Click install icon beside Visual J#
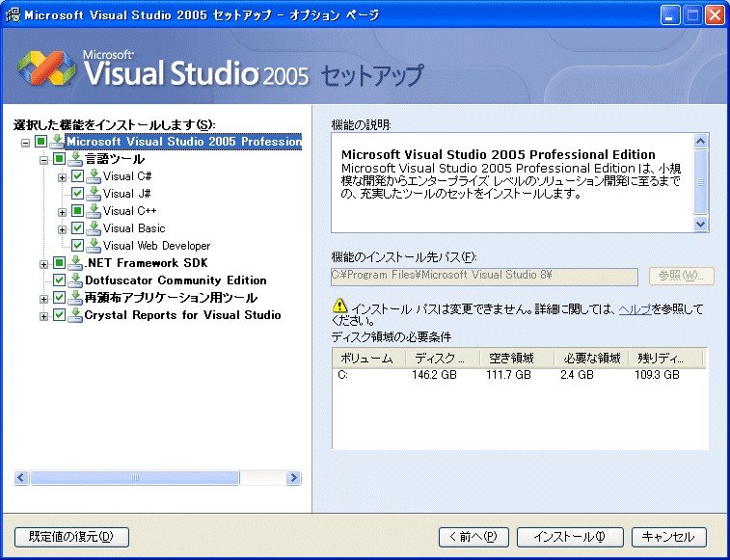Viewport: 730px width, 560px height. click(x=94, y=194)
